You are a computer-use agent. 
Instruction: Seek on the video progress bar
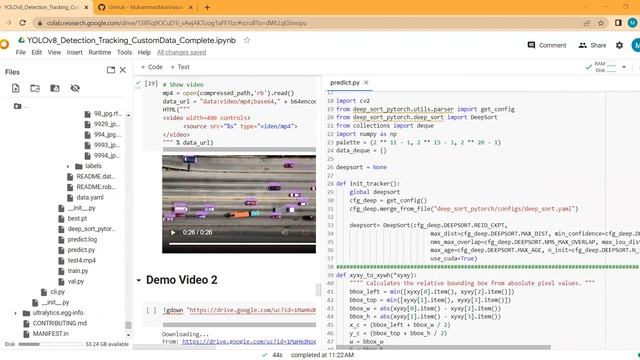tap(242, 244)
